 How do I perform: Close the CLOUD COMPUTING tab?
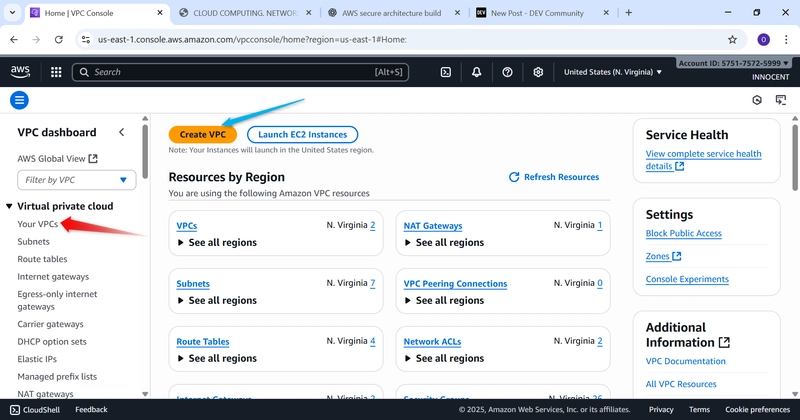click(x=309, y=13)
